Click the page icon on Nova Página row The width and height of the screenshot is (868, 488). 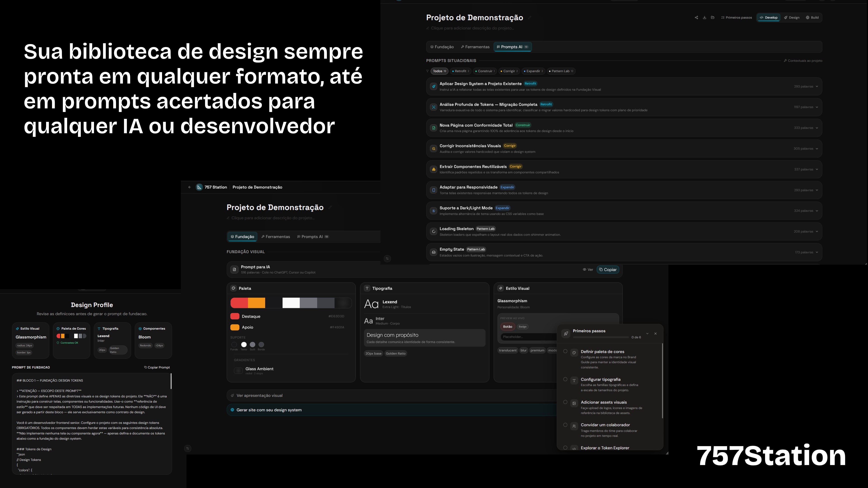point(434,128)
